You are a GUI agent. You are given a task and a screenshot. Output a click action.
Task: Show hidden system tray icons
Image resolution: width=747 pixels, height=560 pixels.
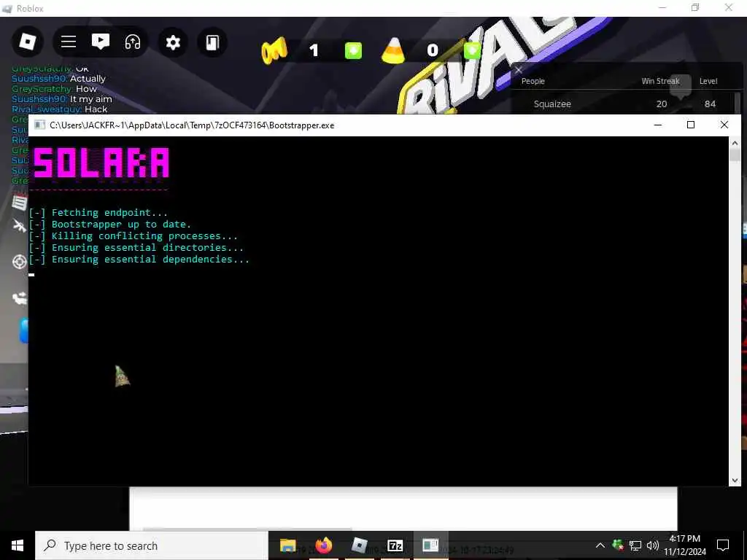[x=600, y=545]
